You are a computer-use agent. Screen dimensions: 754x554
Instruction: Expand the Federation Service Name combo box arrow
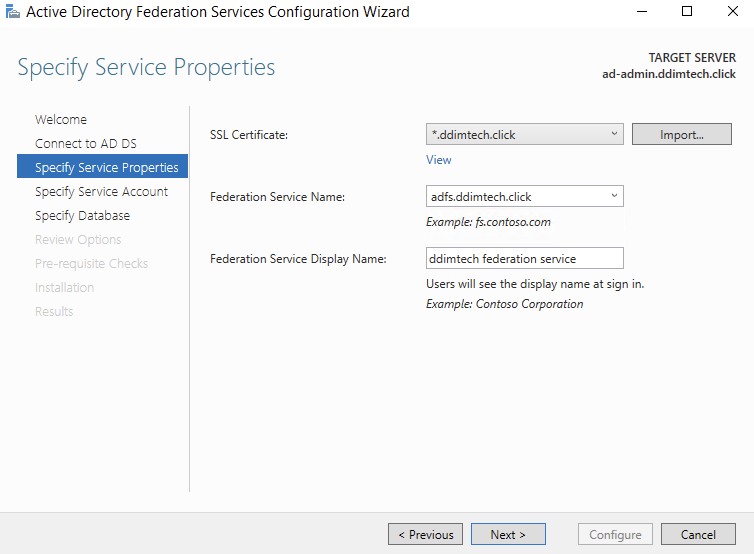614,196
